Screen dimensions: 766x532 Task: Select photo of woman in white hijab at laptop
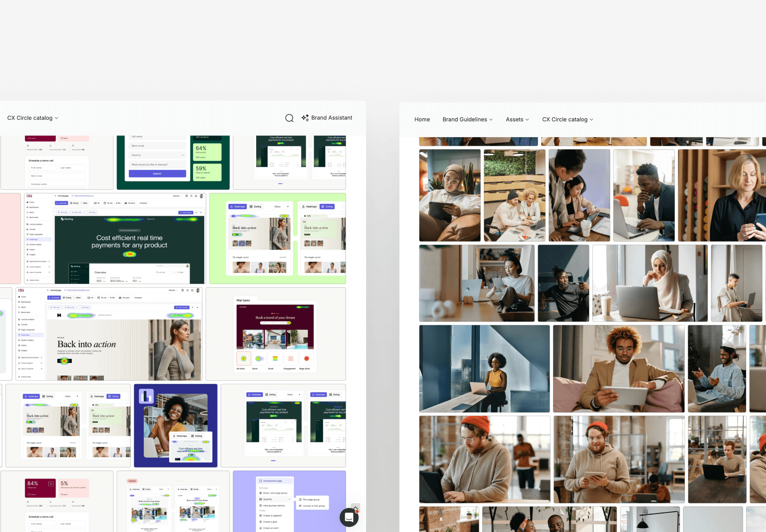650,283
